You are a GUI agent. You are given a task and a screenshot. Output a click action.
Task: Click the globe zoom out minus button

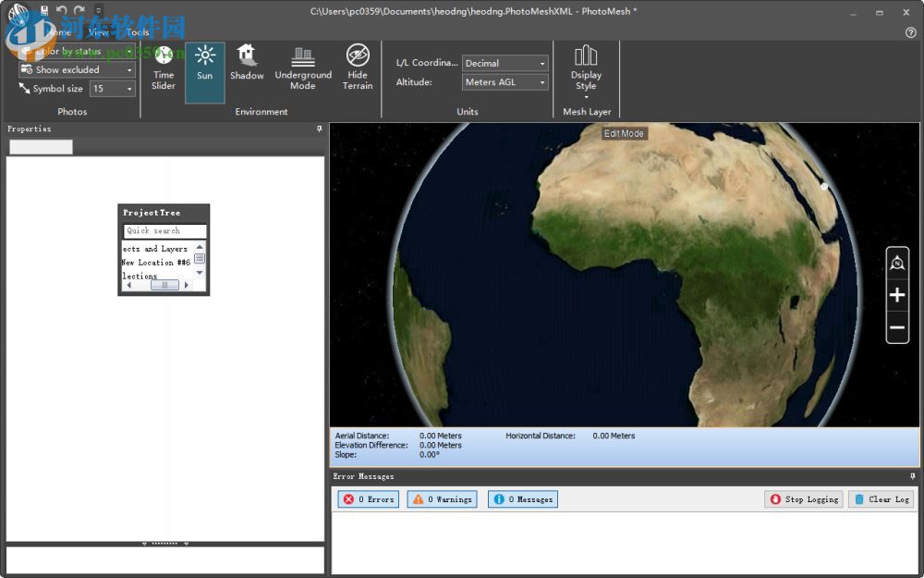(896, 327)
